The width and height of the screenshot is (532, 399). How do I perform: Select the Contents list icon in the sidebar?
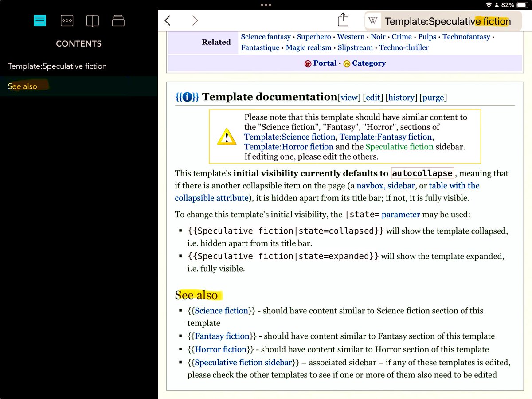[x=39, y=20]
